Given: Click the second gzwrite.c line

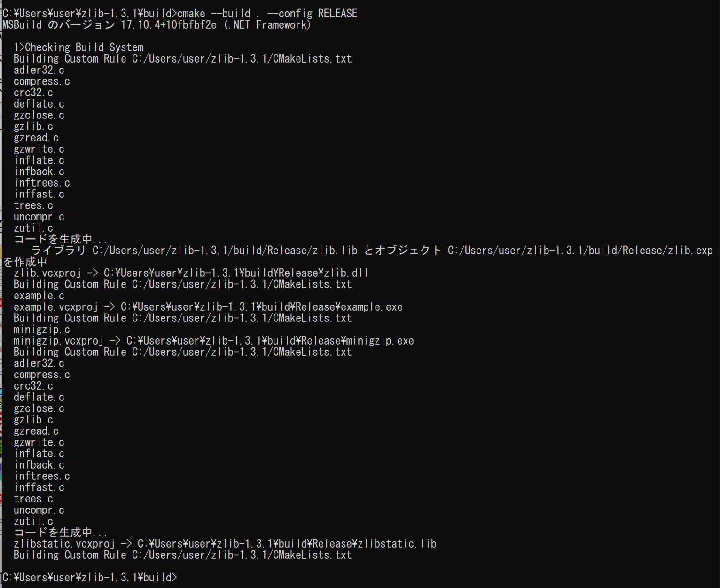Looking at the screenshot, I should (x=39, y=442).
